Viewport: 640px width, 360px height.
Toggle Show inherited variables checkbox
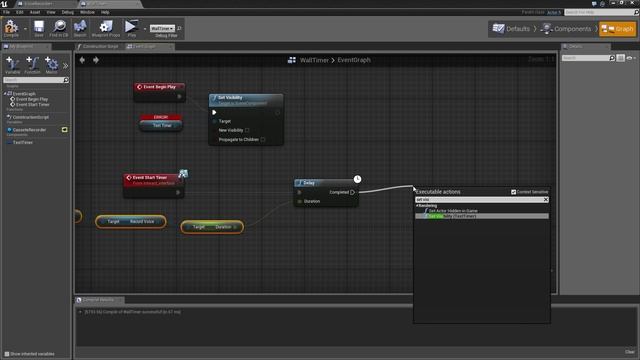pyautogui.click(x=7, y=354)
